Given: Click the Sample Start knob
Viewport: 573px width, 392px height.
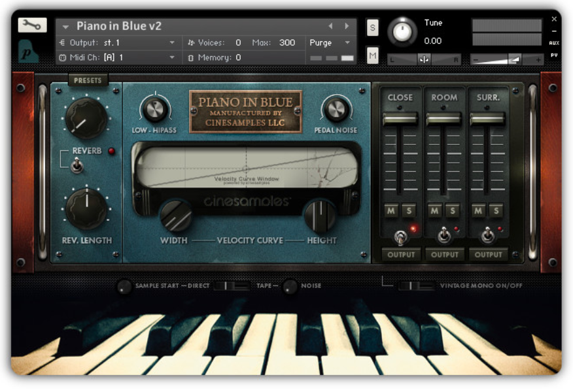Looking at the screenshot, I should [x=124, y=287].
